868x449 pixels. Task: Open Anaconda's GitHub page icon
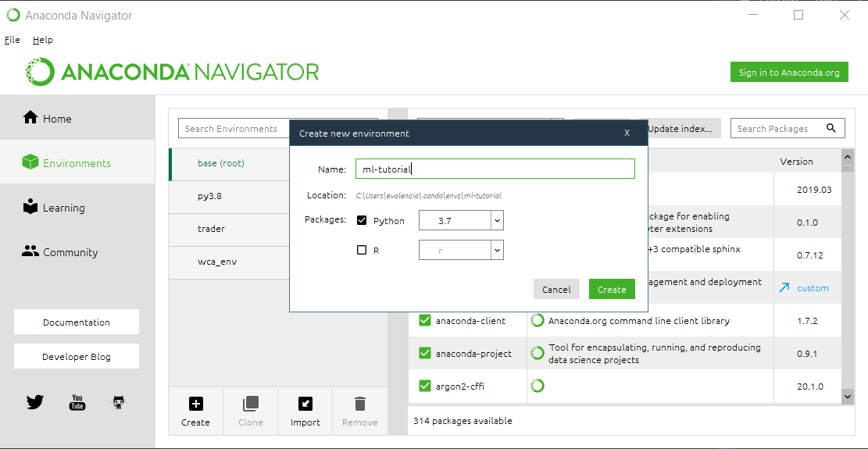coord(119,402)
